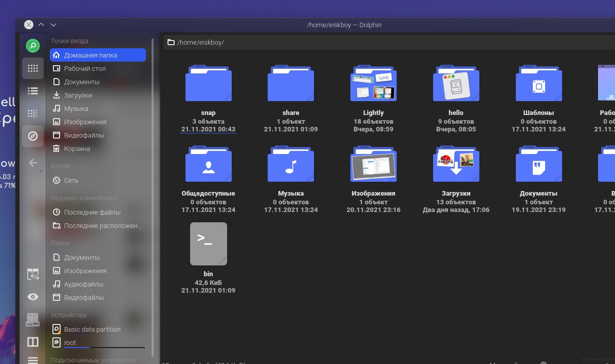Select the Шаблоны folder
The height and width of the screenshot is (364, 615).
tap(538, 99)
